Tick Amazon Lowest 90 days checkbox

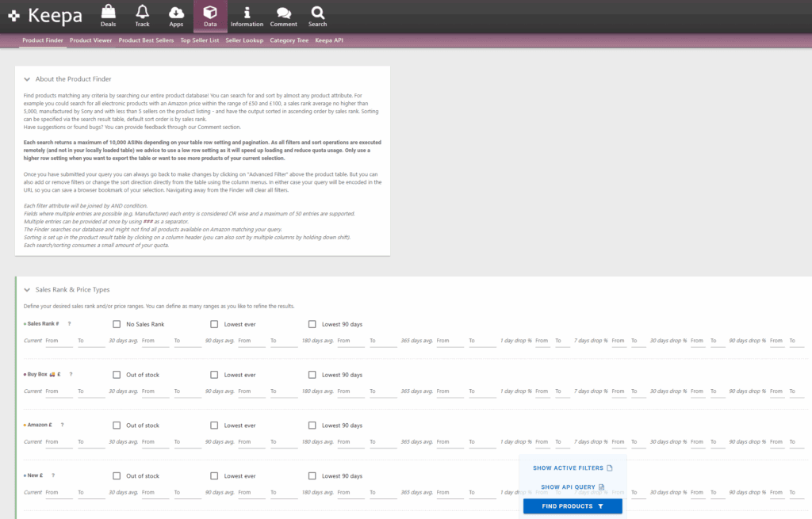[x=312, y=426]
